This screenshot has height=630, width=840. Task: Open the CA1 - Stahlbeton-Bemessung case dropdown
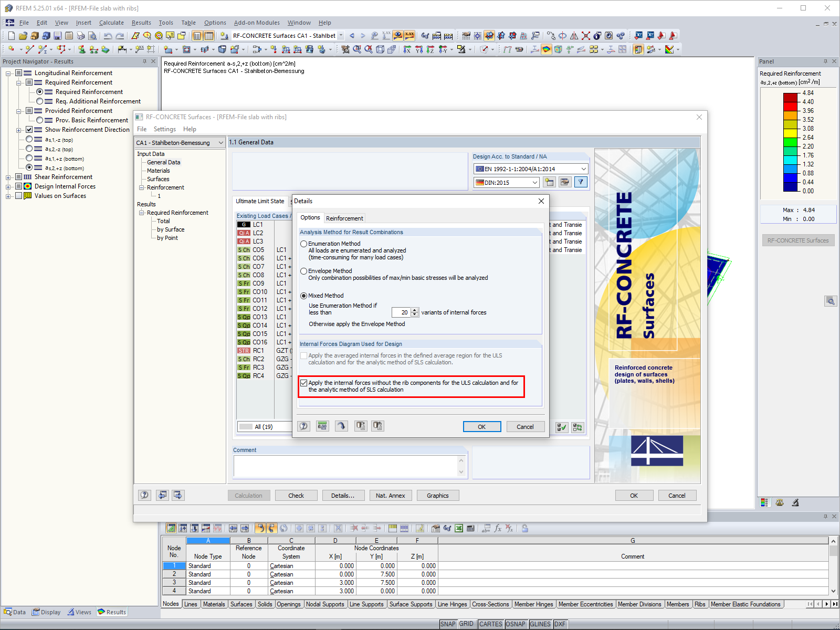click(221, 142)
